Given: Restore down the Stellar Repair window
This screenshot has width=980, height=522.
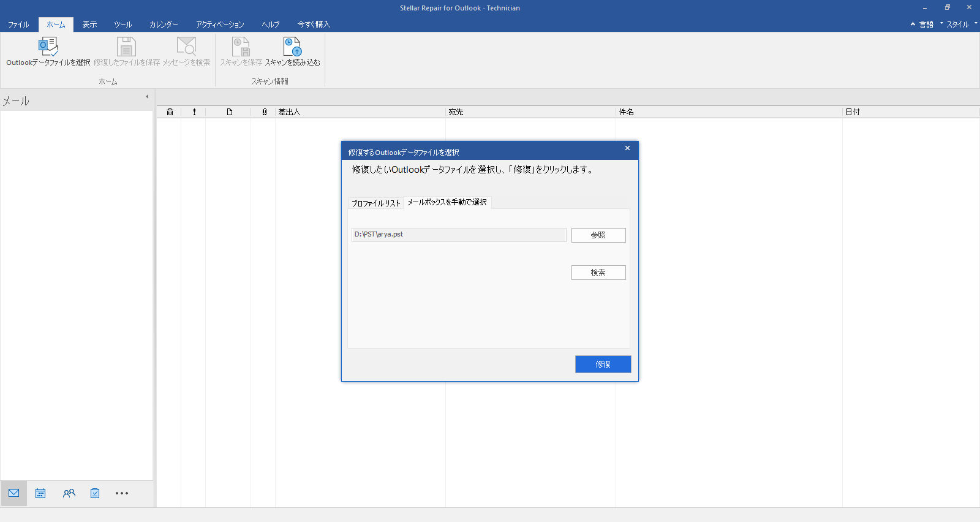Looking at the screenshot, I should pyautogui.click(x=947, y=7).
